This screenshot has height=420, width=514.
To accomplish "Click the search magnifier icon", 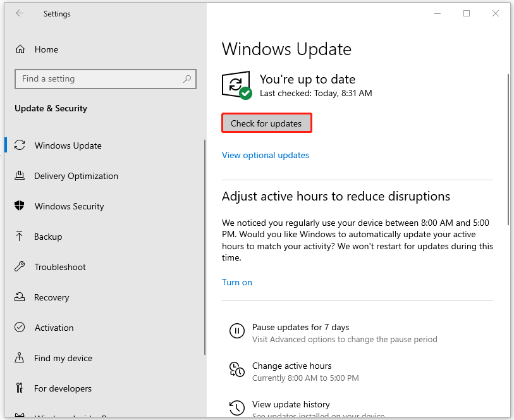I will (187, 79).
